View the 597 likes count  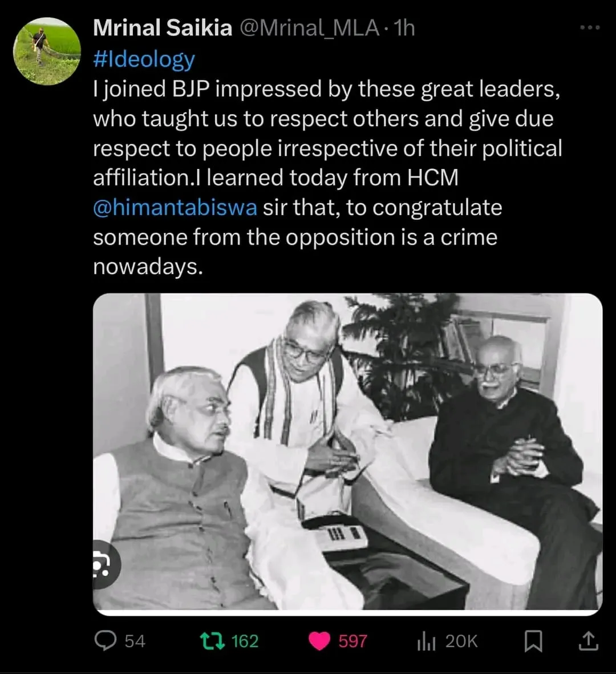352,641
